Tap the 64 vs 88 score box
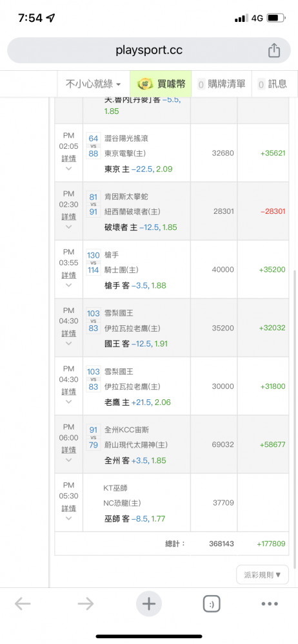Viewport: 298px width, 644px height. point(94,146)
